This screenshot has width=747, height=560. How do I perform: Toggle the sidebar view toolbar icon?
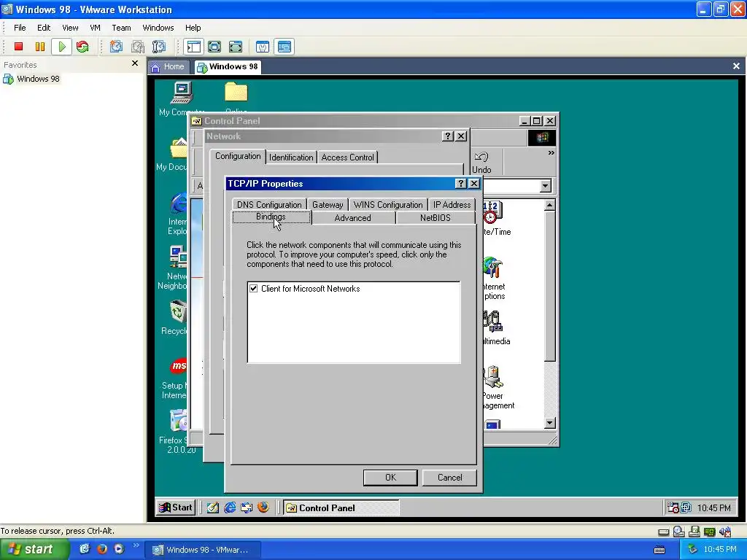click(x=194, y=47)
